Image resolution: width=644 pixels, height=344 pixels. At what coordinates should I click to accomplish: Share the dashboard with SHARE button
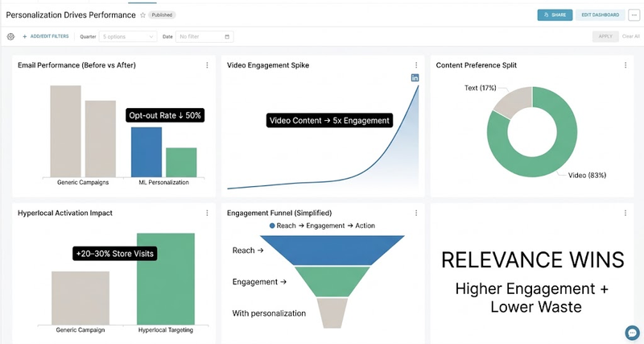[555, 15]
